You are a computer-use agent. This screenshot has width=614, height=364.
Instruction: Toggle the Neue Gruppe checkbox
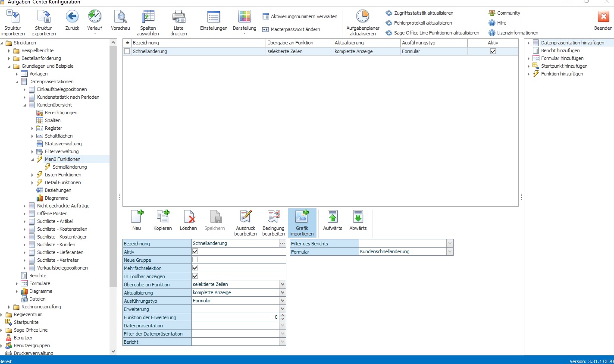coord(195,260)
